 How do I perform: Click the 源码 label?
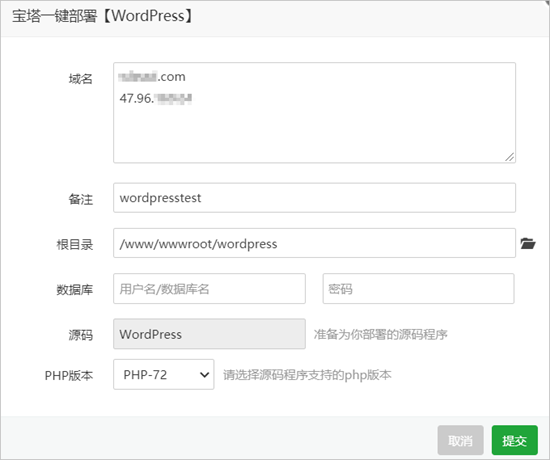pos(80,335)
